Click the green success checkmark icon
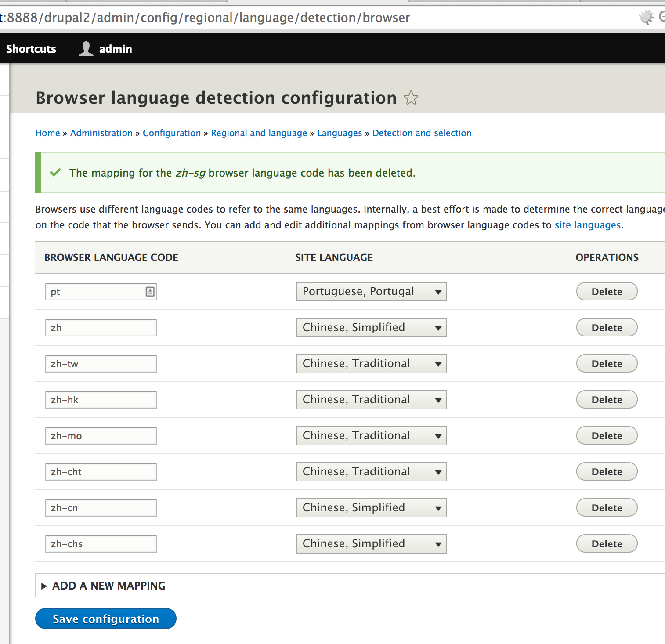 [x=55, y=173]
